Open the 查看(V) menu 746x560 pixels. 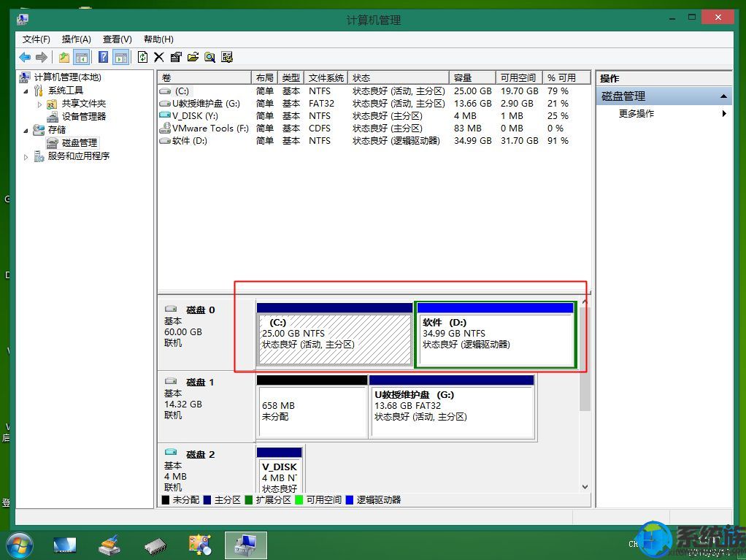tap(117, 39)
